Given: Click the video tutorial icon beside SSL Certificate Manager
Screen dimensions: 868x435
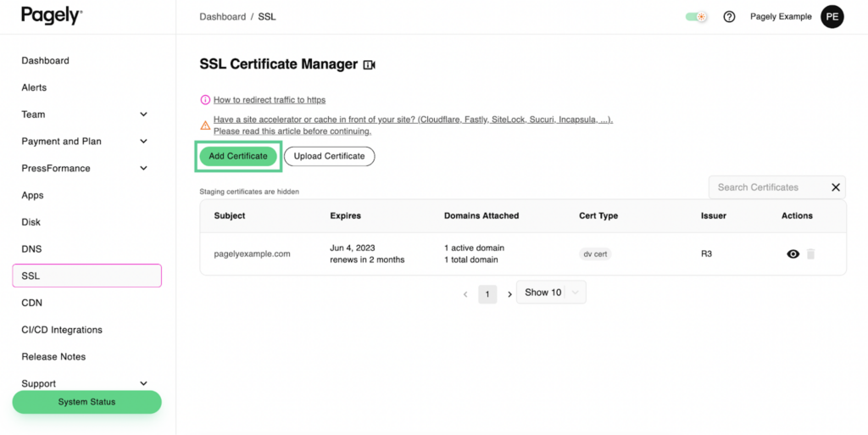Looking at the screenshot, I should (369, 65).
